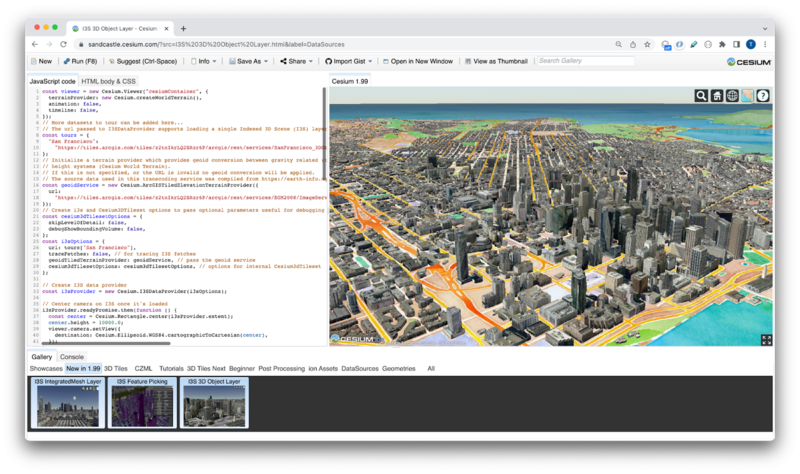
Task: Open the Geometries gallery category
Action: click(x=398, y=368)
